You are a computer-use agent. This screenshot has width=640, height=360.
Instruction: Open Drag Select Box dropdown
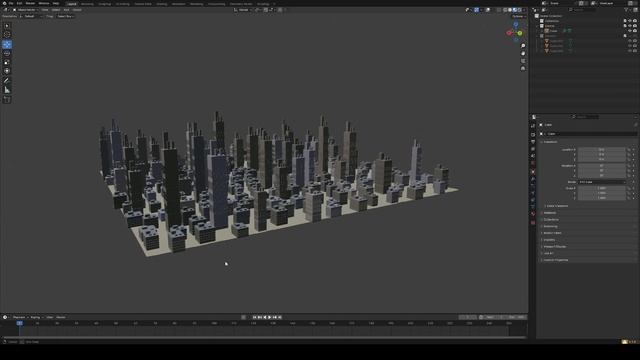click(65, 16)
